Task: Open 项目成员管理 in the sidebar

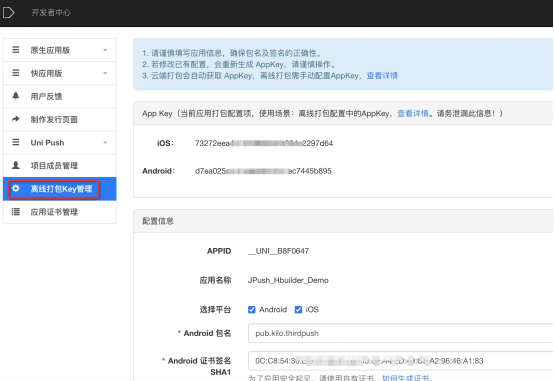Action: click(x=60, y=165)
